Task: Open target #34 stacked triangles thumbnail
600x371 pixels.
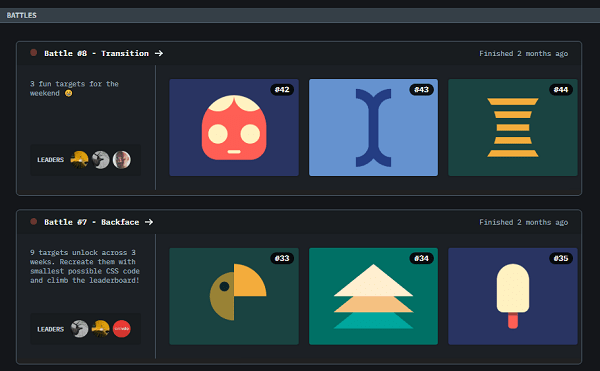Action: 373,296
